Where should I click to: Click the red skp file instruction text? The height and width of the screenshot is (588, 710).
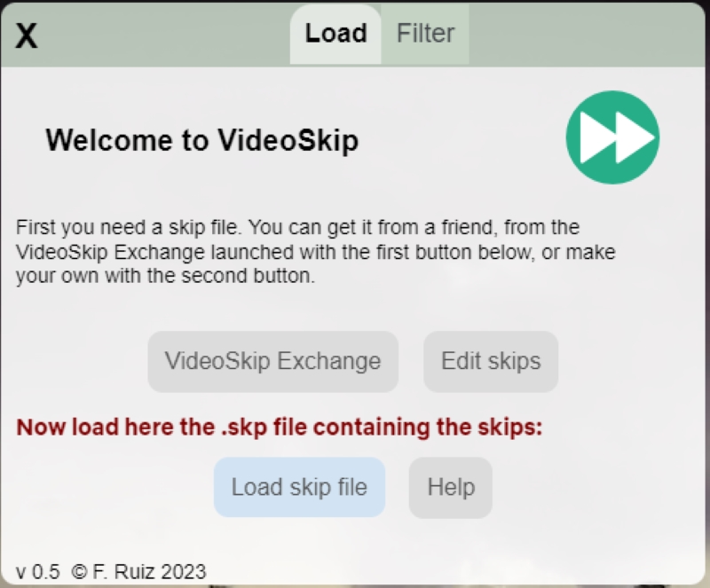point(279,427)
